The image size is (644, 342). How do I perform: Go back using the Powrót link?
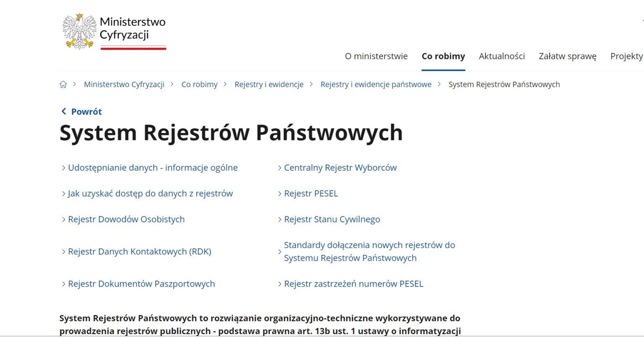tap(86, 111)
